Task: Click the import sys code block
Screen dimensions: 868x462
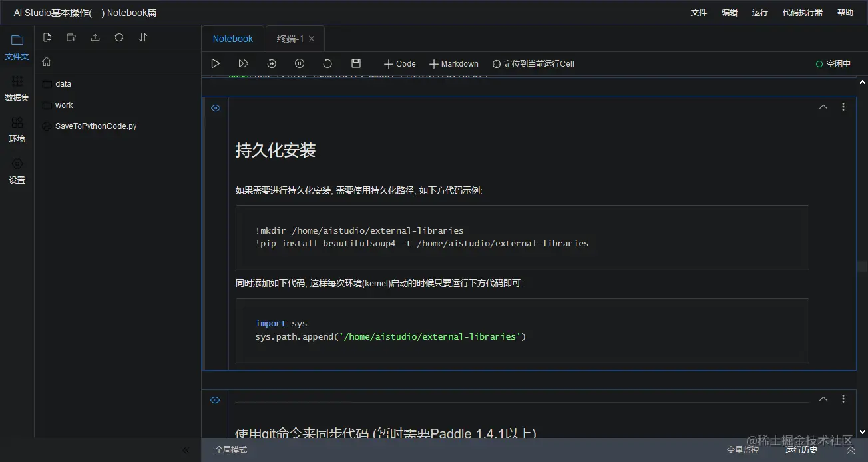Action: [523, 330]
